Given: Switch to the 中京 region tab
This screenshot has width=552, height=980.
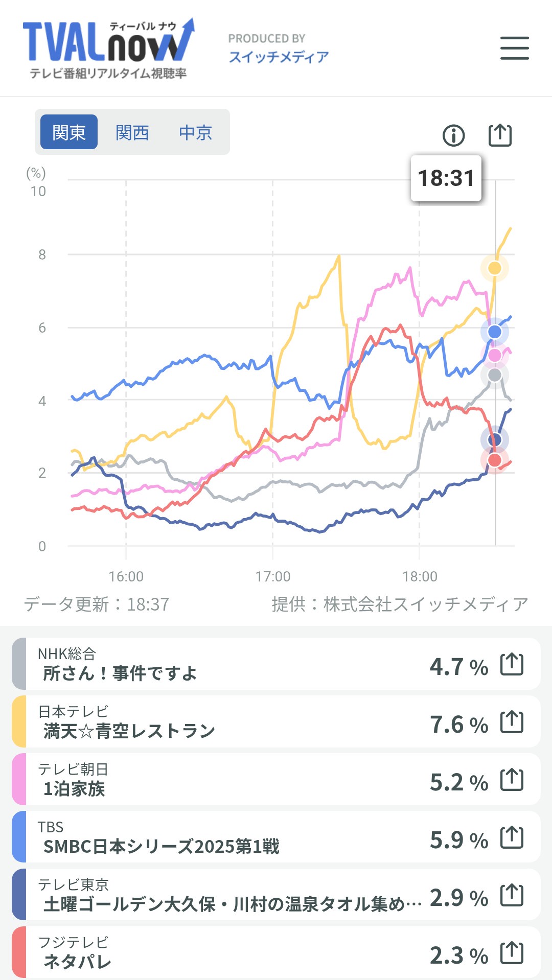Looking at the screenshot, I should click(195, 132).
